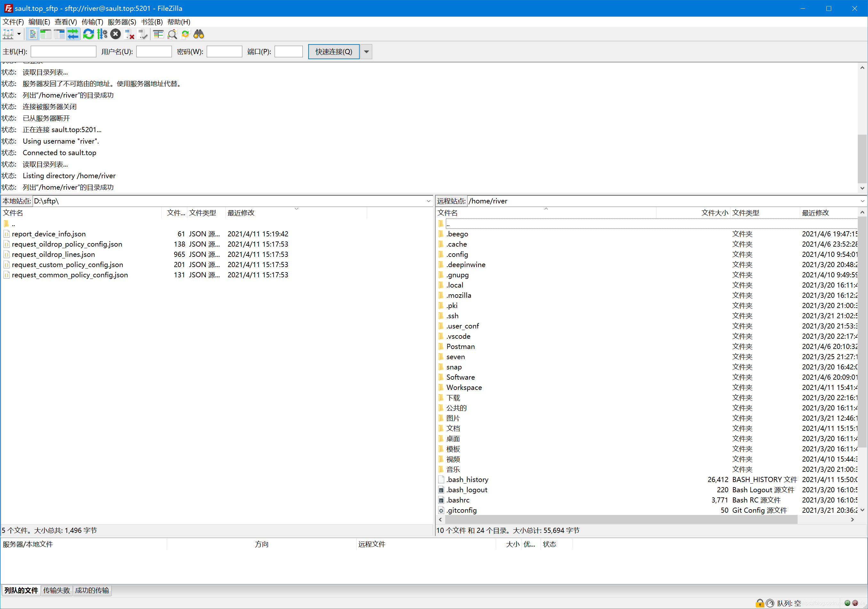
Task: Reconnect to the last server
Action: (x=143, y=34)
